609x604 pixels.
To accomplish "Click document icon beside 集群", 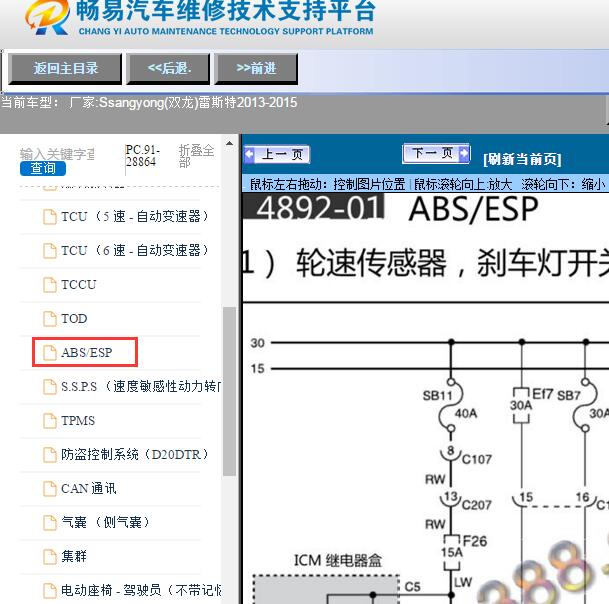I will pyautogui.click(x=50, y=556).
